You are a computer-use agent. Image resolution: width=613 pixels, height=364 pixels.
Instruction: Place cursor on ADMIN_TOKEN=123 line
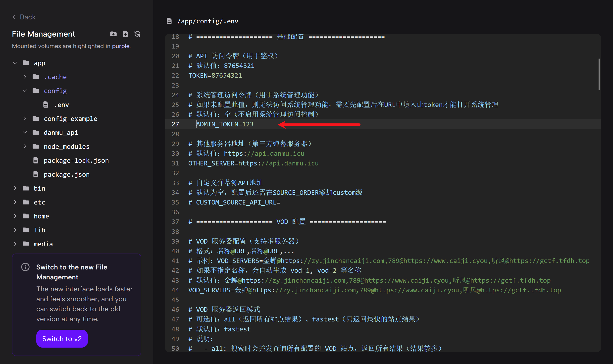[225, 124]
